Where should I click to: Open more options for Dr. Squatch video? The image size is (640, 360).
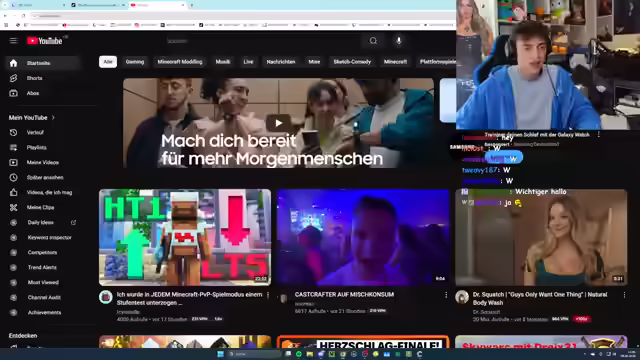click(624, 295)
